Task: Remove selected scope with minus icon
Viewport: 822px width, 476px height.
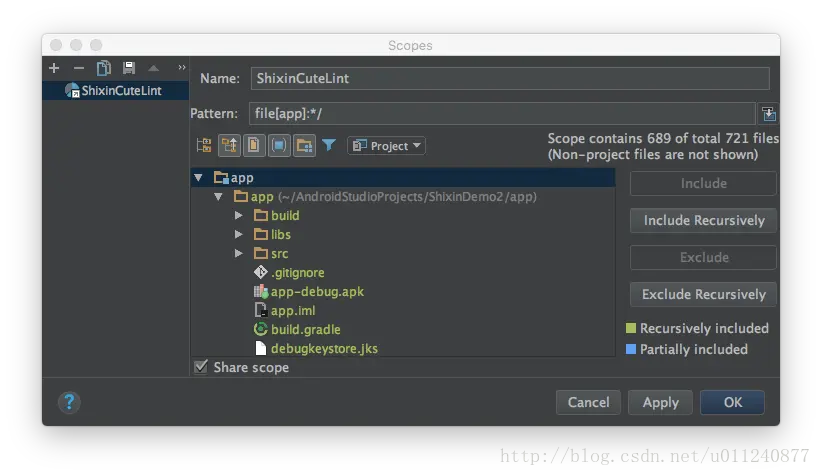Action: (79, 68)
